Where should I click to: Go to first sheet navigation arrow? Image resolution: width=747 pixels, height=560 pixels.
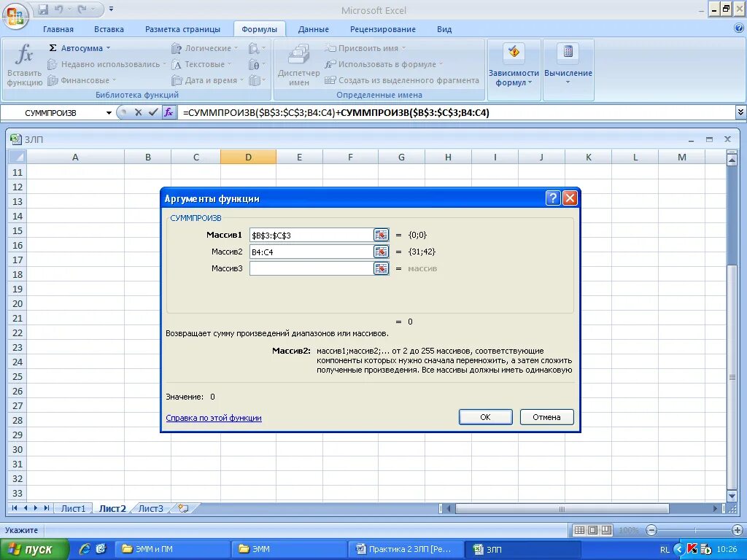pos(15,508)
